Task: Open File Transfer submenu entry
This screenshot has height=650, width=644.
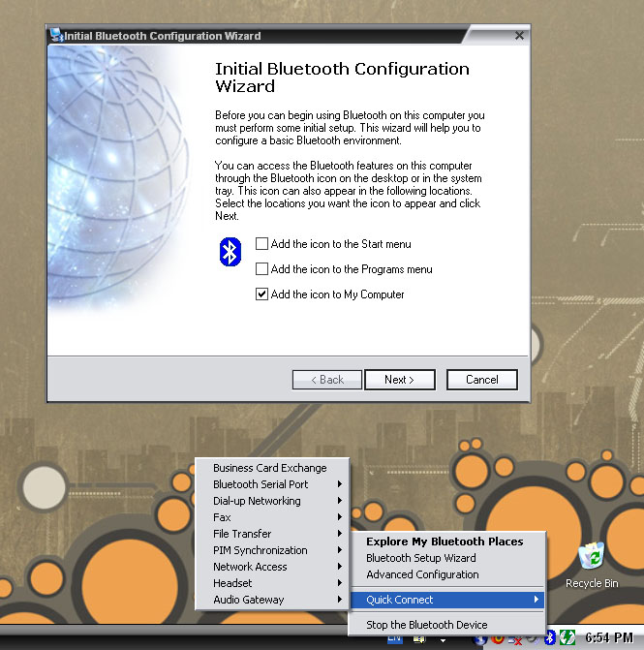Action: [x=272, y=534]
